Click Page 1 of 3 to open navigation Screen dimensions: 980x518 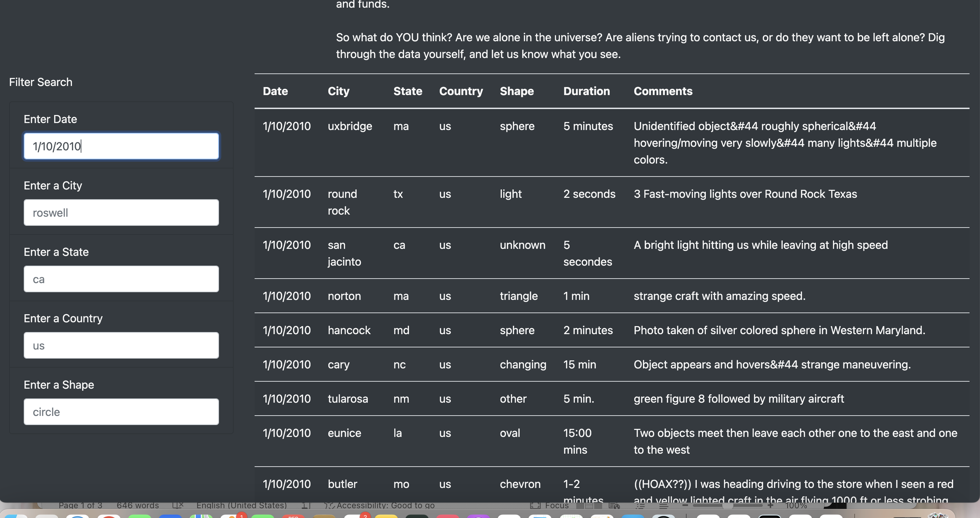81,505
